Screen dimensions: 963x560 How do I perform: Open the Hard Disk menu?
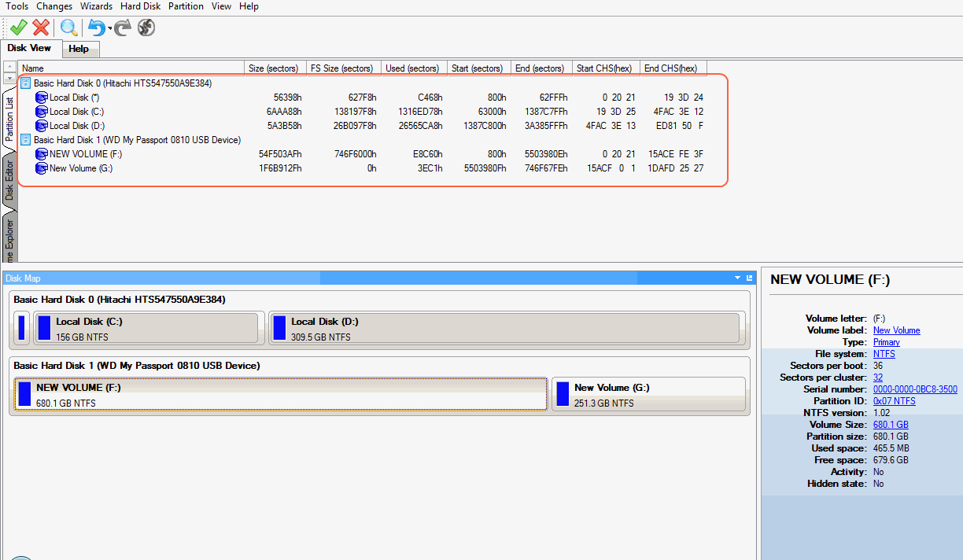(141, 6)
